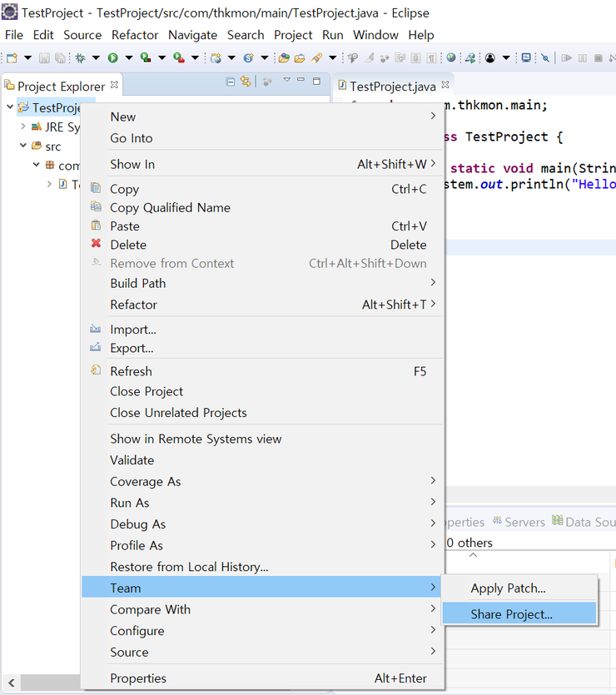Toggle Link with Editor in Project Explorer
This screenshot has width=616, height=695.
tap(246, 82)
